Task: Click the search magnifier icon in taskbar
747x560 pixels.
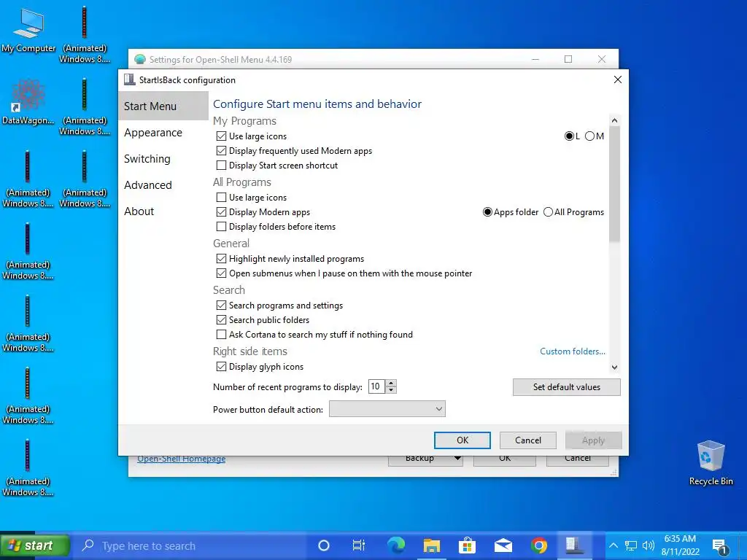Action: [x=88, y=545]
